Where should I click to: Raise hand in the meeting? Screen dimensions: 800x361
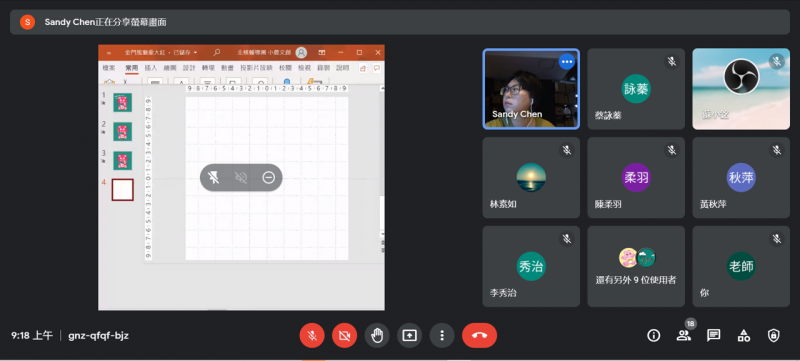click(x=377, y=336)
